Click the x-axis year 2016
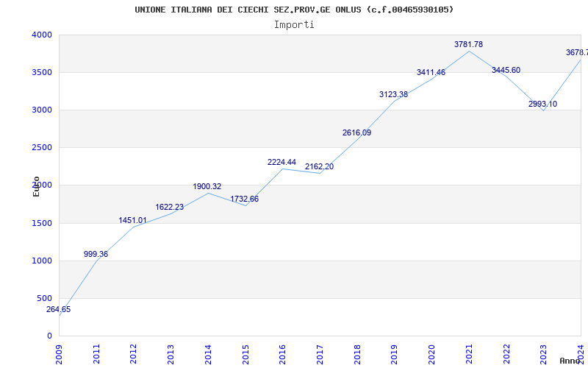 [282, 355]
